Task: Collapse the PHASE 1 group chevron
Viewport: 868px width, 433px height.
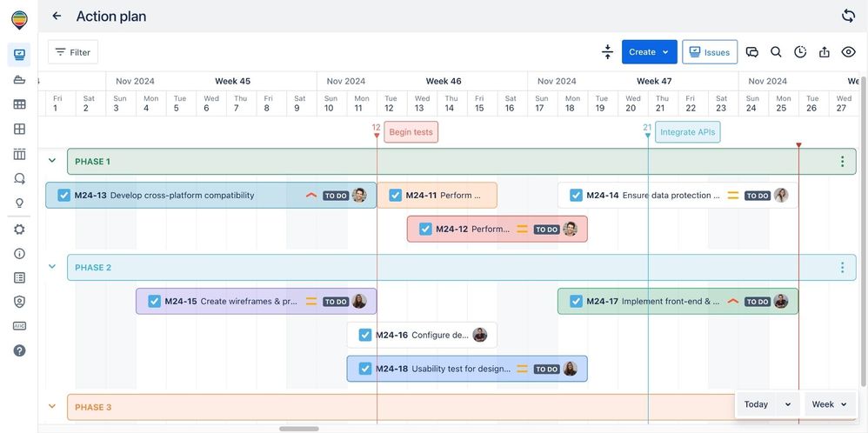Action: click(52, 161)
